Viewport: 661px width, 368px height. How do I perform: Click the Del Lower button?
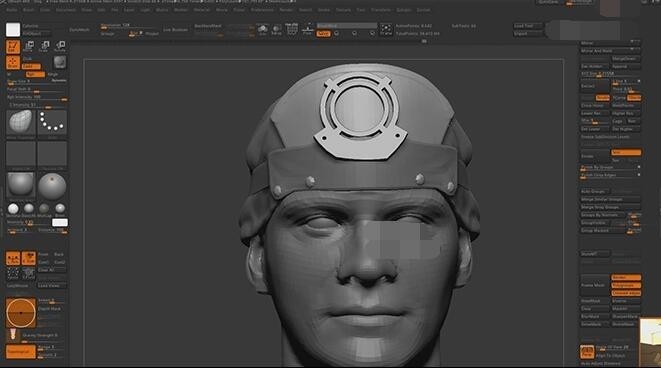[x=594, y=129]
